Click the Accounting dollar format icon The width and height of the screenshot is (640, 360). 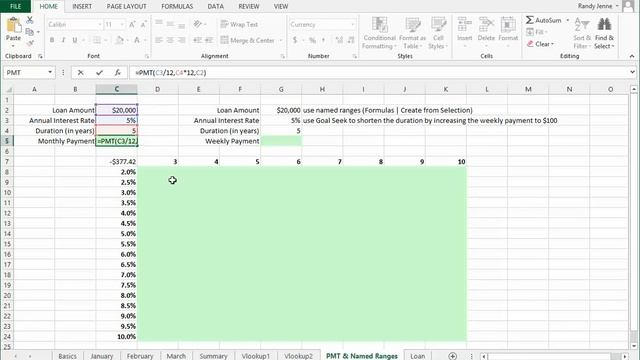295,40
